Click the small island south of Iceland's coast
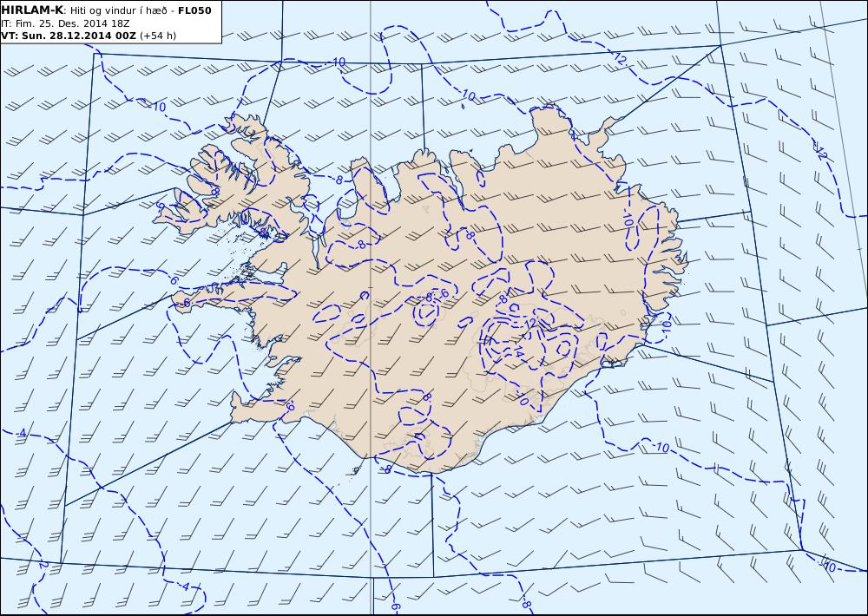868x616 pixels. [x=355, y=470]
